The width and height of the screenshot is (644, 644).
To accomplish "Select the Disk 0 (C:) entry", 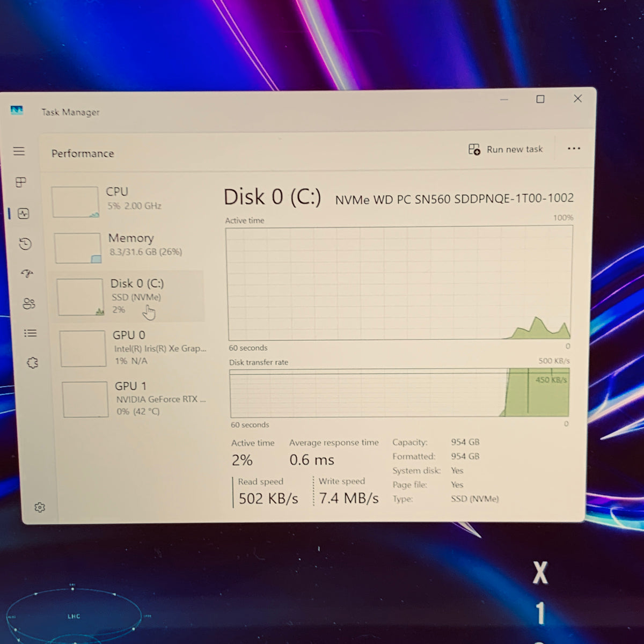I will (129, 296).
